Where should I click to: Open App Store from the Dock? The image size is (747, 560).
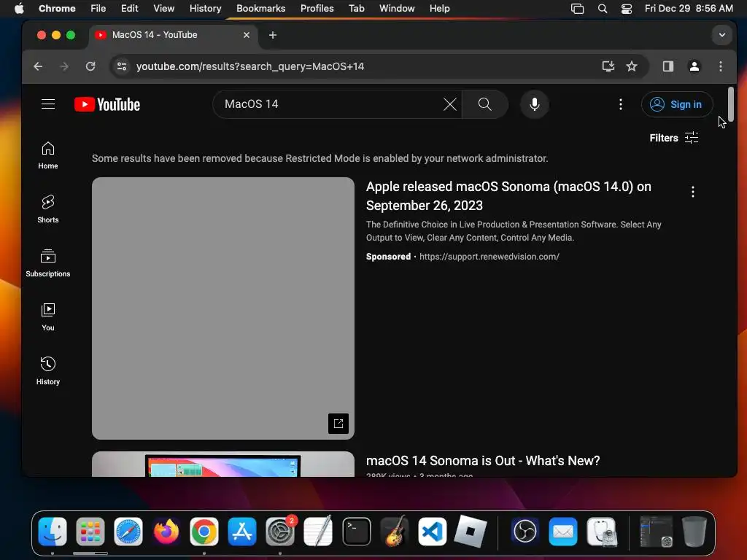tap(242, 532)
